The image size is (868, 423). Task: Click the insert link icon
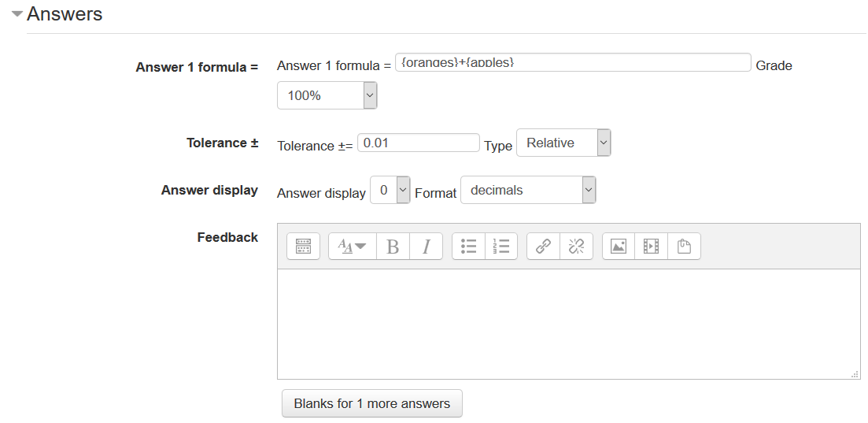(543, 247)
